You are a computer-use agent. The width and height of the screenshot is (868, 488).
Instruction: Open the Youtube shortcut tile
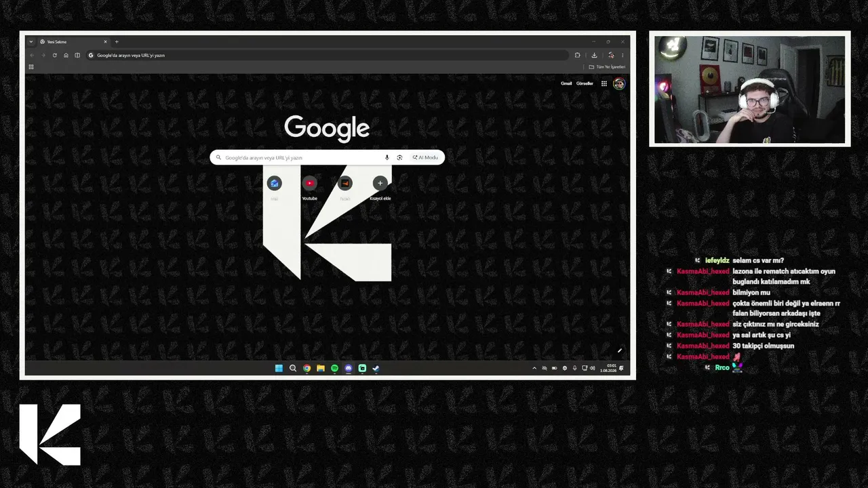[x=309, y=187]
